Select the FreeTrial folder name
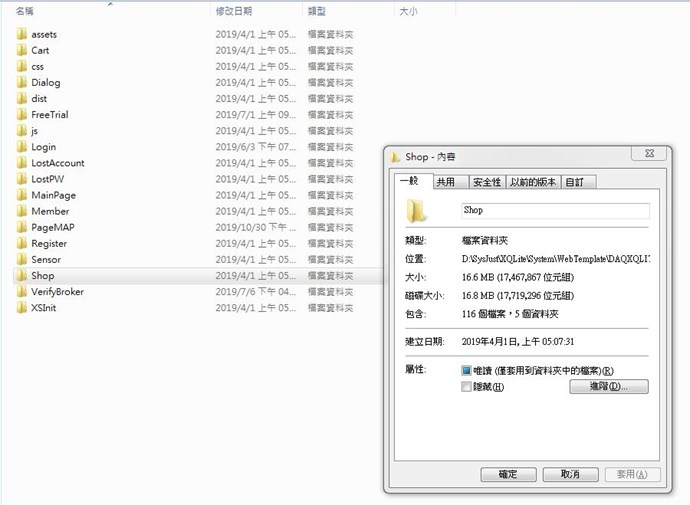This screenshot has width=690, height=505. pos(50,114)
